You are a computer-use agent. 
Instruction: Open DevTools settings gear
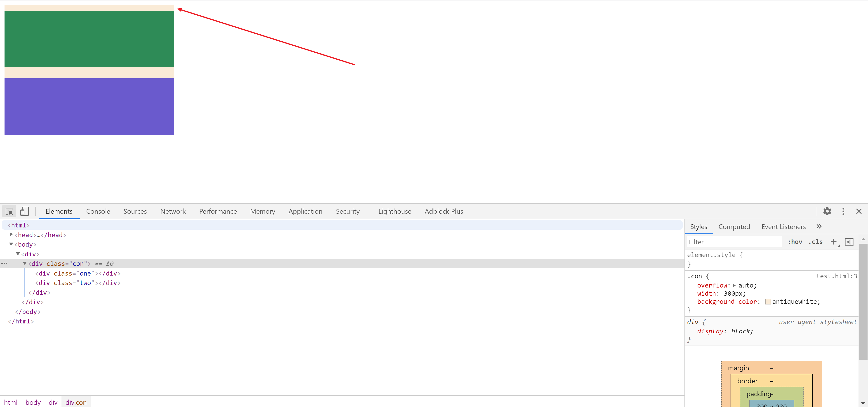point(827,211)
